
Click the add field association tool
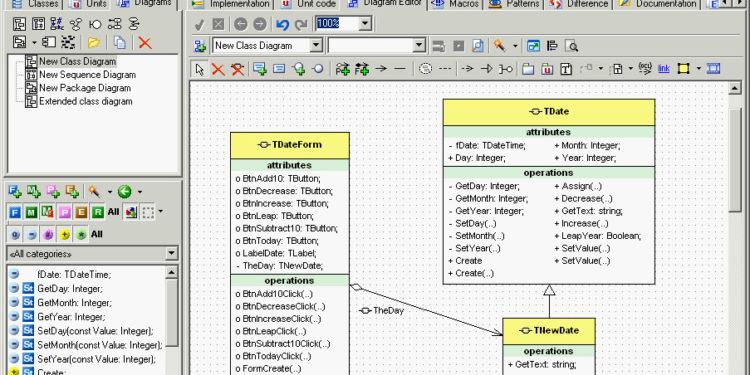362,69
